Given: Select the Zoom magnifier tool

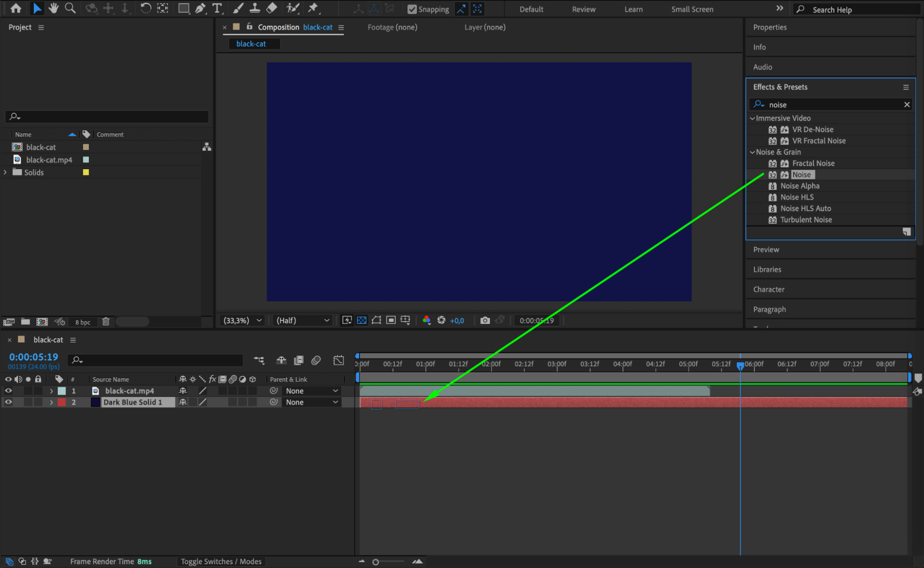Looking at the screenshot, I should click(70, 8).
